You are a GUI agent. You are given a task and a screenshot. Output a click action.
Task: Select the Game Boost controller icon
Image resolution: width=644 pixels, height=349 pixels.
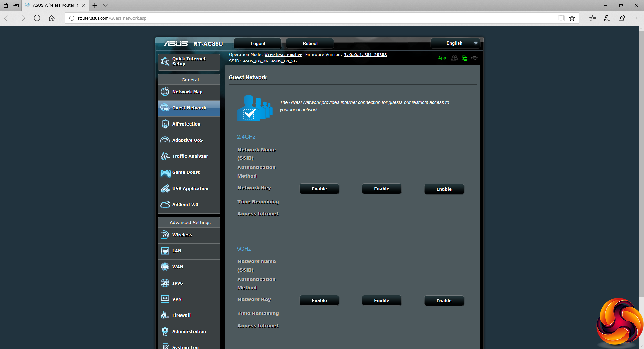pos(165,172)
